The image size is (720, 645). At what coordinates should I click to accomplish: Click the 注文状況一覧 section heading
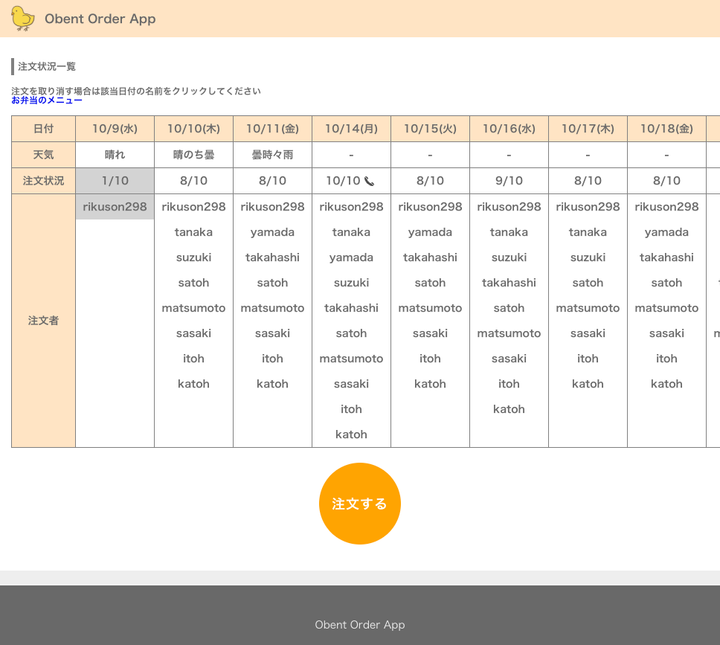coord(47,67)
